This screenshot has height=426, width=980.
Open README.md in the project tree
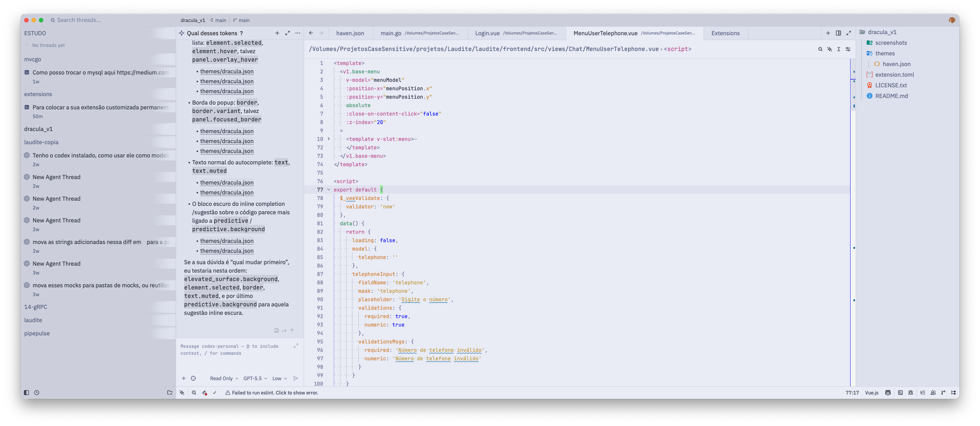(891, 96)
